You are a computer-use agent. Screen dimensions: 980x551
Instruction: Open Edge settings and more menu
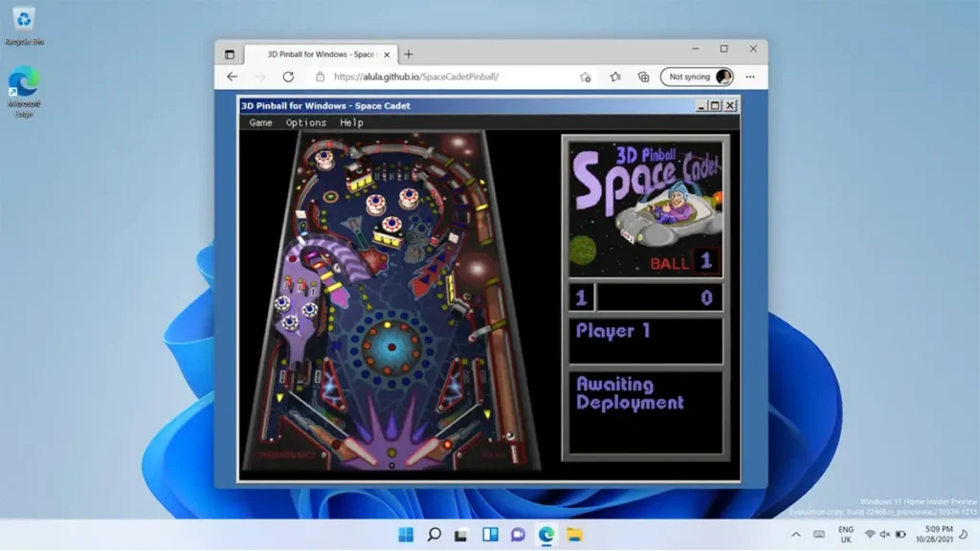[x=750, y=77]
